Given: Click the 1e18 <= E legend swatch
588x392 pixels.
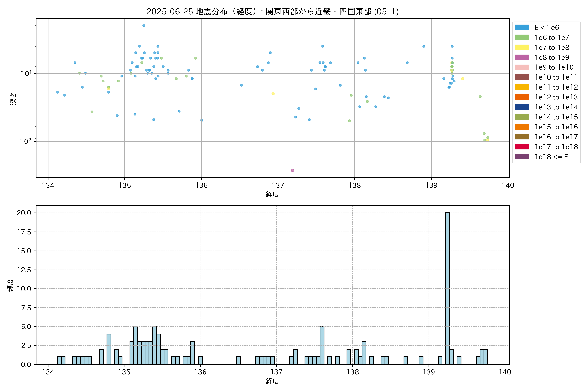Looking at the screenshot, I should point(522,157).
